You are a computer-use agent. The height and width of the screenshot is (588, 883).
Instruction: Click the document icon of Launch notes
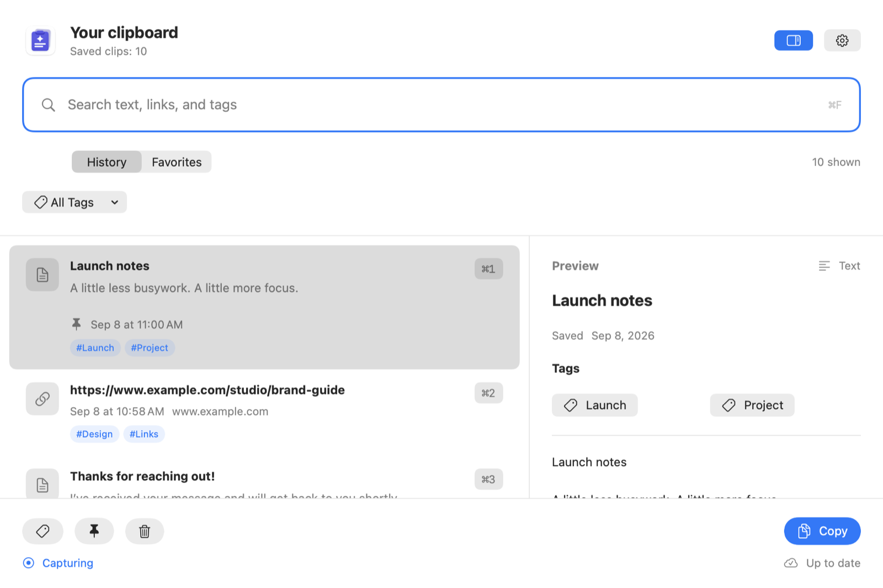(x=42, y=275)
